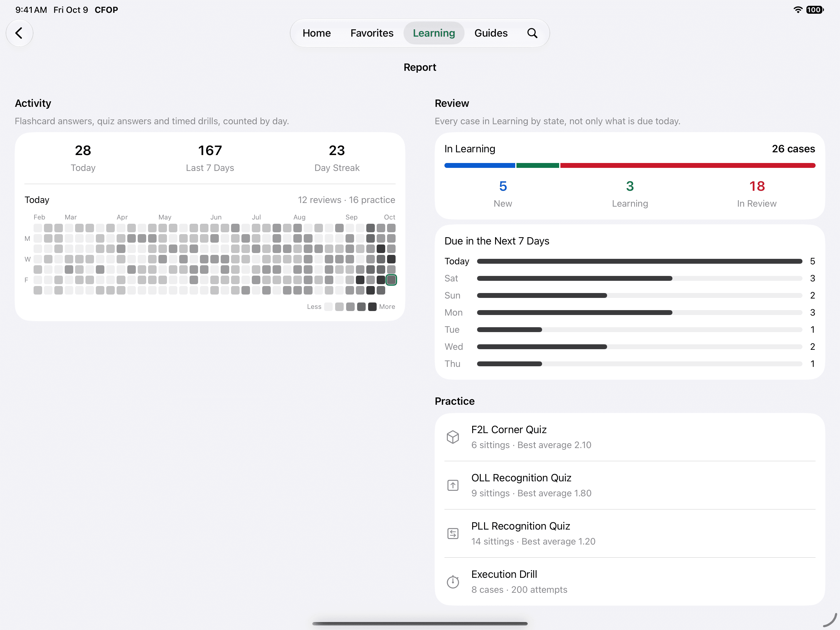
Task: Tap the '167' Last 7 Days count
Action: pos(210,150)
